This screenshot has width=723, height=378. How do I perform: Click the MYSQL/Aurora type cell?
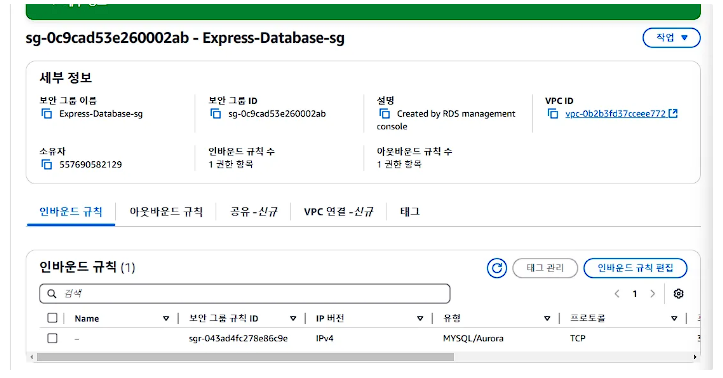click(x=473, y=338)
